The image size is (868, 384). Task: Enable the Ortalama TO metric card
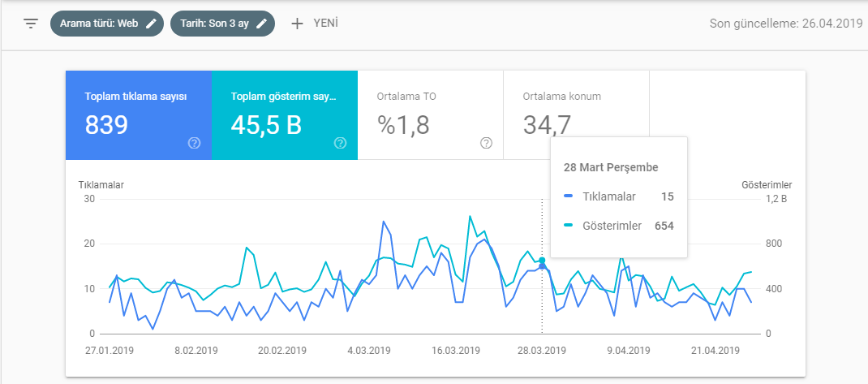pos(431,115)
